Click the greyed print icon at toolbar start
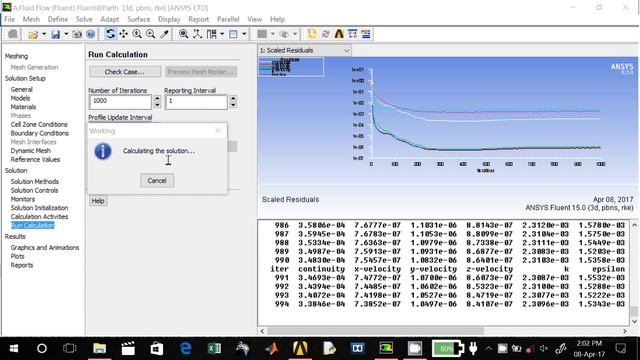 [13, 34]
